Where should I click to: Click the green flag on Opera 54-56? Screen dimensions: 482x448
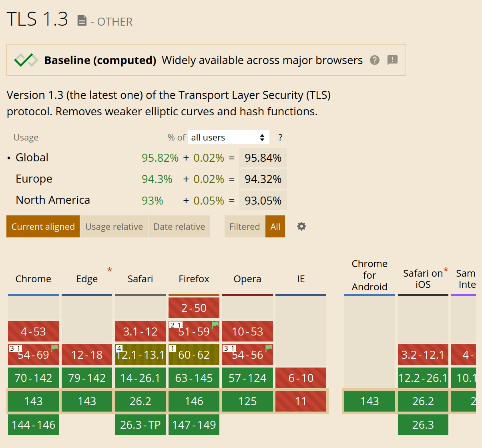point(269,348)
